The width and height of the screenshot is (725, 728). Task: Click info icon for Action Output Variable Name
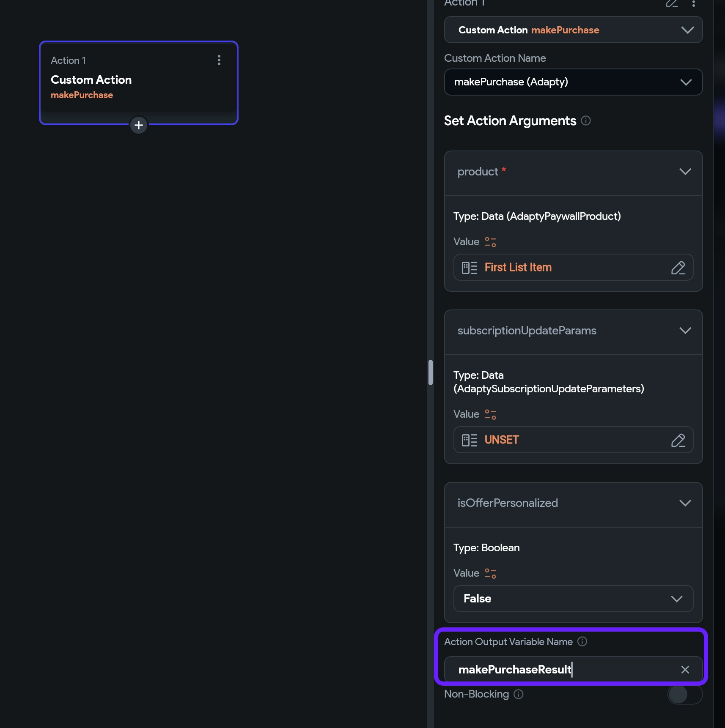(582, 642)
